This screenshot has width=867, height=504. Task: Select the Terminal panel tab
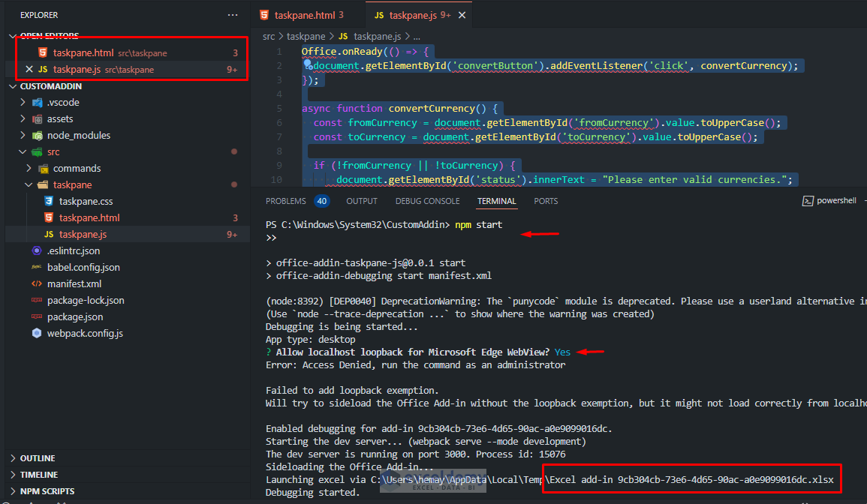[x=496, y=201]
